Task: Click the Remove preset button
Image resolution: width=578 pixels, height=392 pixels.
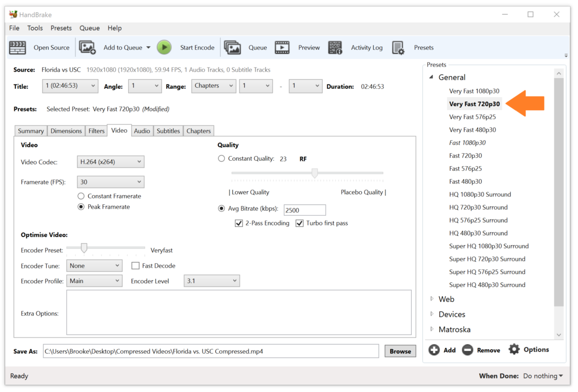Action: coord(467,350)
